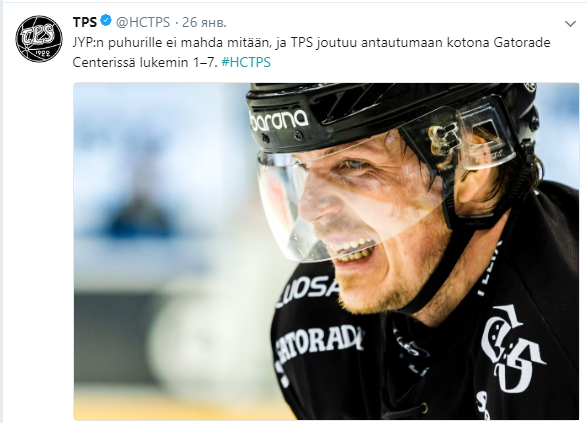Click the words 'Gatorade' in the tweet text
587x423 pixels.
522,43
